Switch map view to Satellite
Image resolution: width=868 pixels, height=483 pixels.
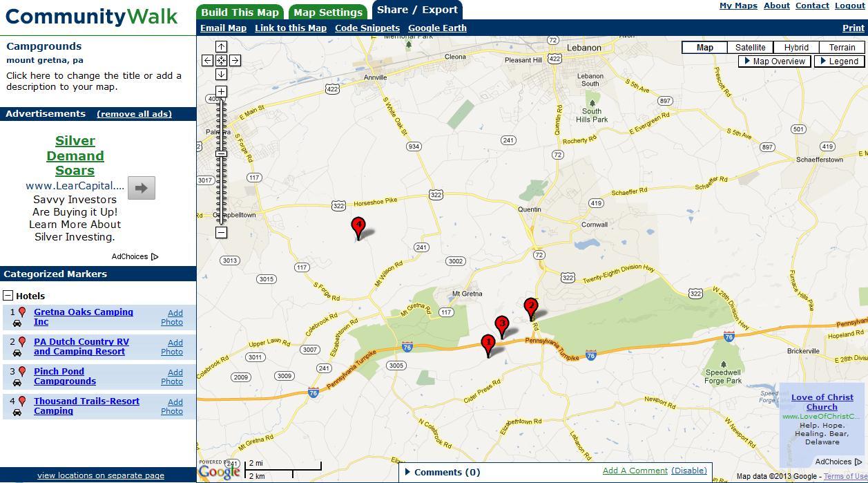[750, 48]
